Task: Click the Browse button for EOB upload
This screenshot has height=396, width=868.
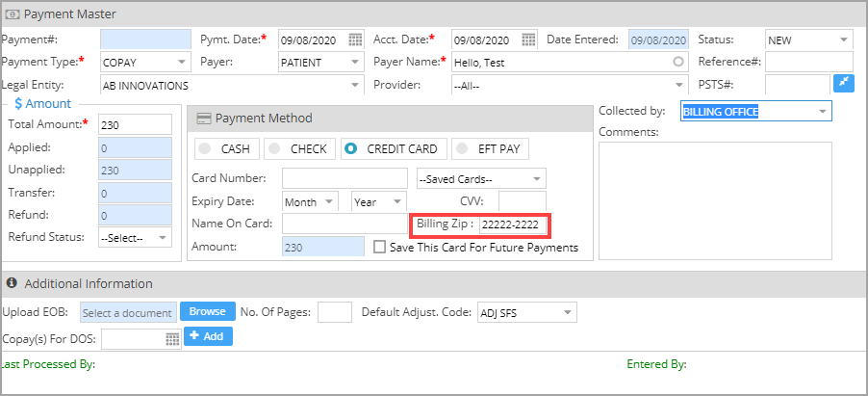Action: (208, 312)
